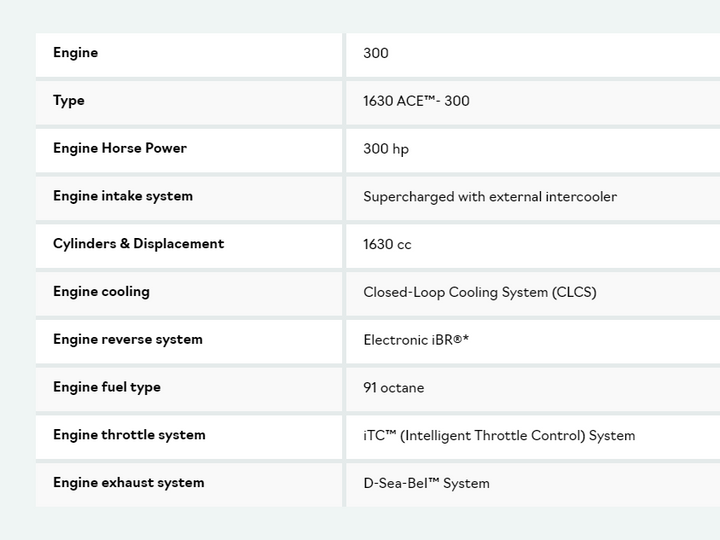Viewport: 720px width, 540px height.
Task: Select "iTC™ (Intelligent Throttle Control) System" text
Action: click(499, 436)
